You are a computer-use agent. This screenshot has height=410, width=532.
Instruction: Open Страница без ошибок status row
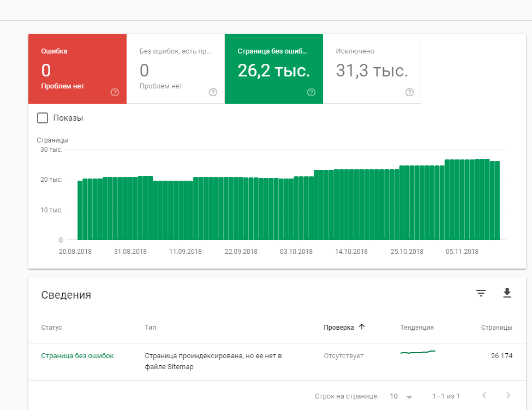click(x=277, y=361)
